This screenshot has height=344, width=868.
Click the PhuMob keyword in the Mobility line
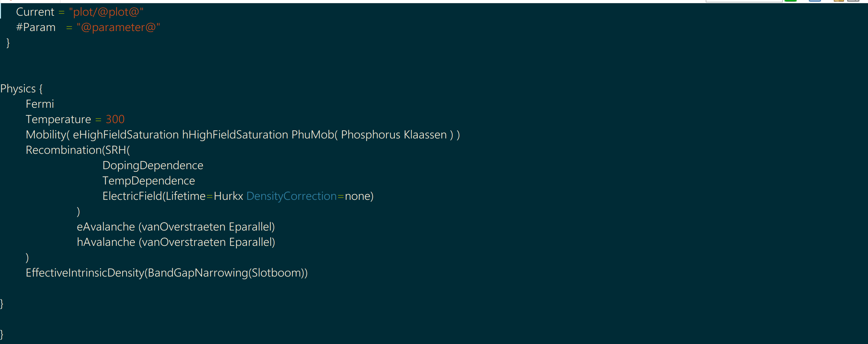point(312,135)
